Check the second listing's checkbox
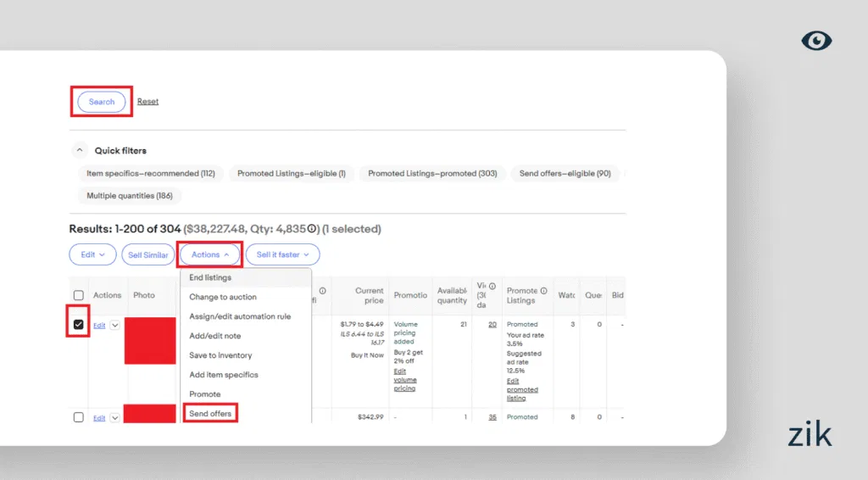 tap(79, 417)
